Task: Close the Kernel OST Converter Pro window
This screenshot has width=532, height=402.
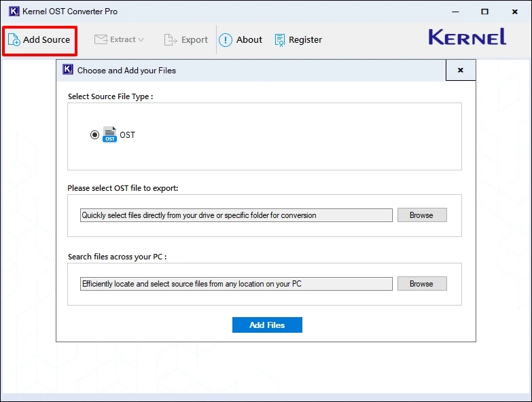Action: [x=516, y=12]
